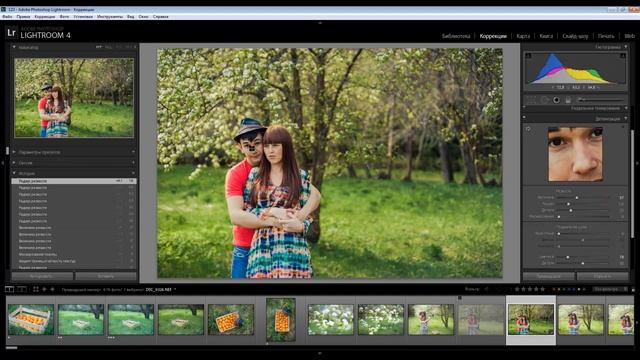
Task: Hide the filmstrip with bottom edge arrow
Action: tap(320, 353)
